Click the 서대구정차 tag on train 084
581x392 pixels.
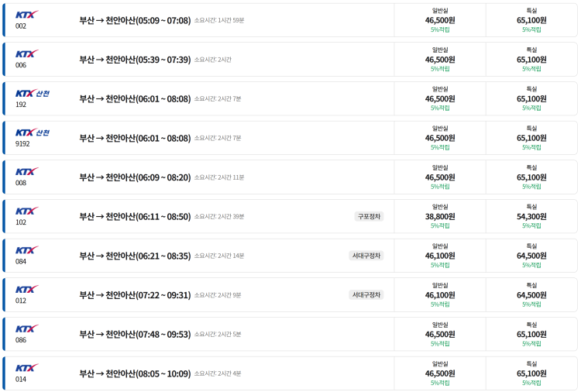point(366,256)
